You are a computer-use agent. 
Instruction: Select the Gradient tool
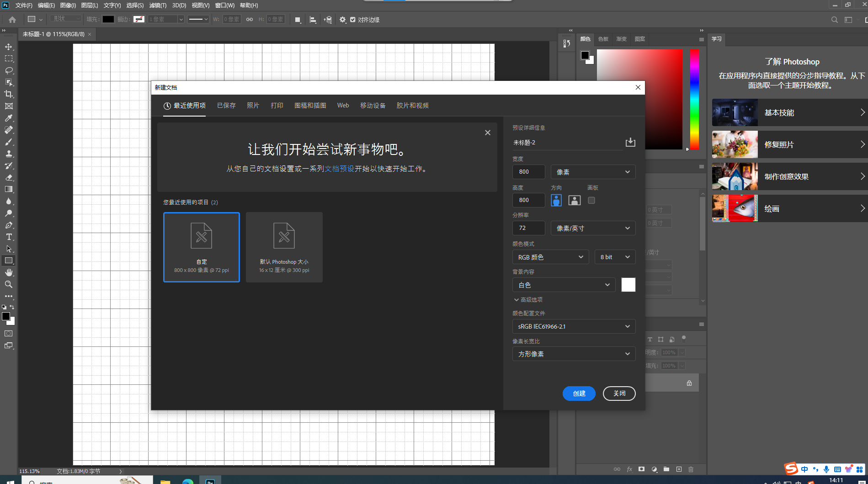(9, 189)
